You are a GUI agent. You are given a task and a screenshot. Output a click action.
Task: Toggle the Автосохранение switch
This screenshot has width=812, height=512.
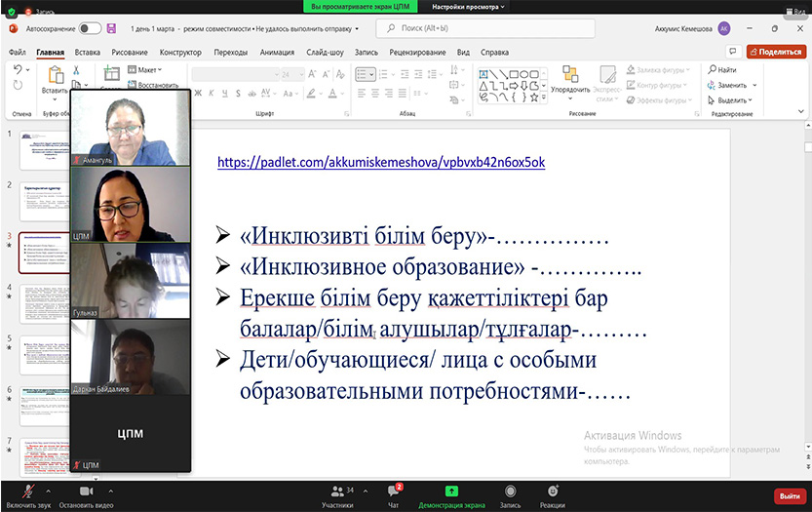pos(91,28)
